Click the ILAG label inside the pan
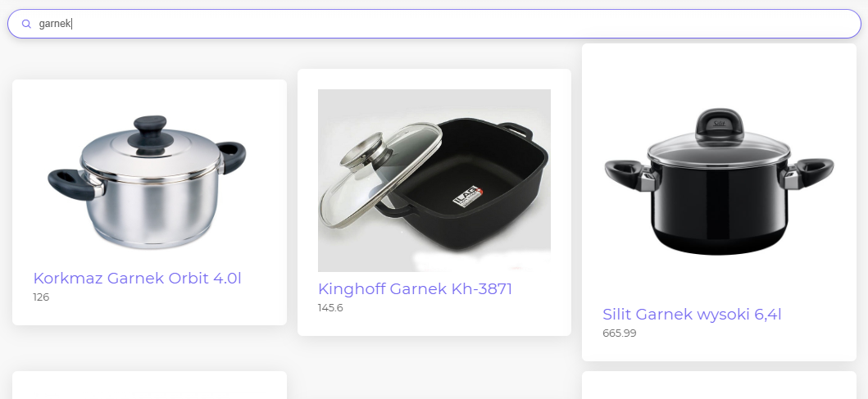Viewport: 868px width, 399px height. [468, 197]
